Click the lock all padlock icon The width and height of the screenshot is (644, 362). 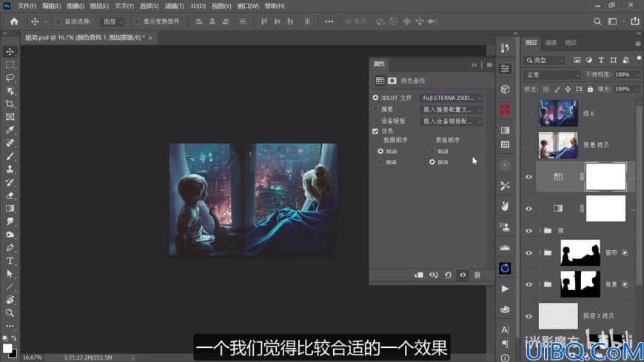tap(590, 89)
